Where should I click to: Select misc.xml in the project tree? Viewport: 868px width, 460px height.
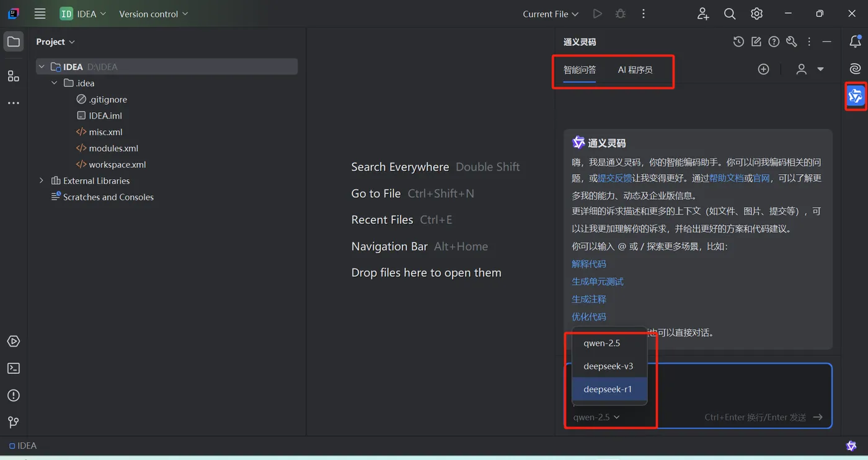(99, 132)
